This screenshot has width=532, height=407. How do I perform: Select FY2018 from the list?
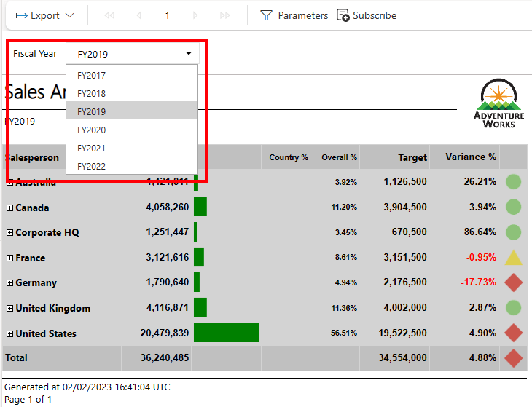(x=92, y=93)
